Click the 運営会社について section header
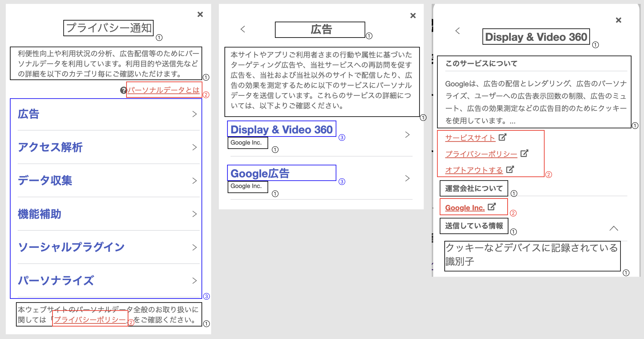The height and width of the screenshot is (339, 644). pyautogui.click(x=473, y=188)
